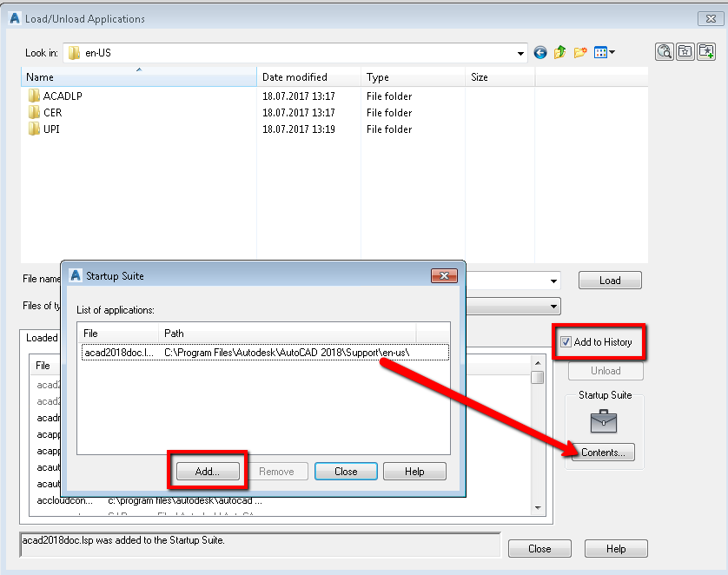This screenshot has width=728, height=575.
Task: Switch to the Loaded Applications tab
Action: 41,338
